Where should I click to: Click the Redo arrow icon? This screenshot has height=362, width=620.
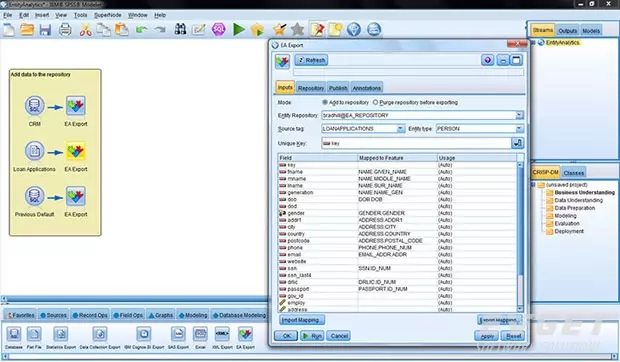pyautogui.click(x=160, y=30)
